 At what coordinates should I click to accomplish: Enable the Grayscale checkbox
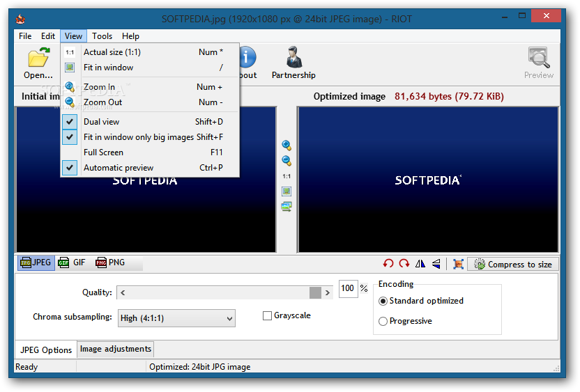(x=267, y=316)
